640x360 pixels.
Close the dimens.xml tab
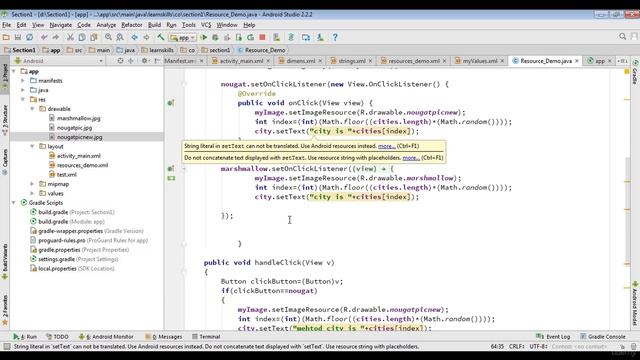click(320, 61)
